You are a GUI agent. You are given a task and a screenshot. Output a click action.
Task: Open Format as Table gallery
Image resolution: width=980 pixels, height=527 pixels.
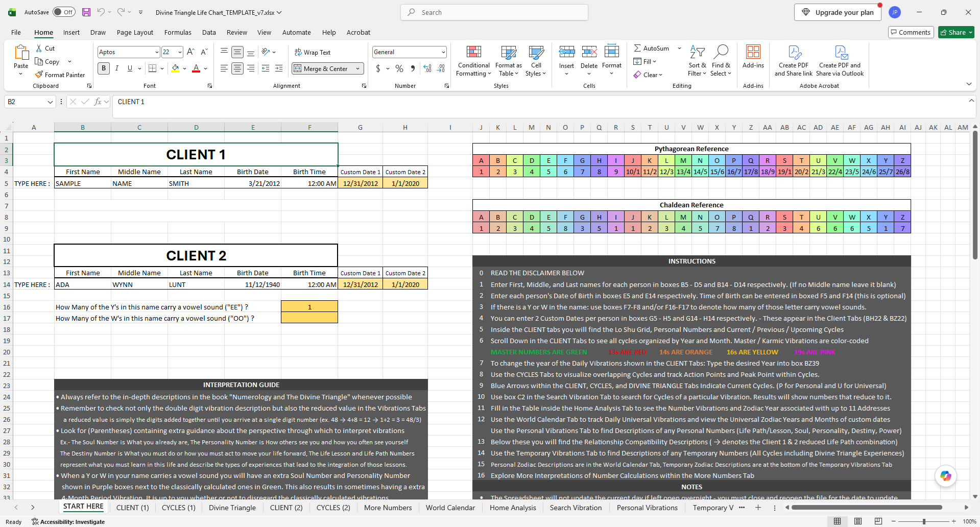[509, 61]
